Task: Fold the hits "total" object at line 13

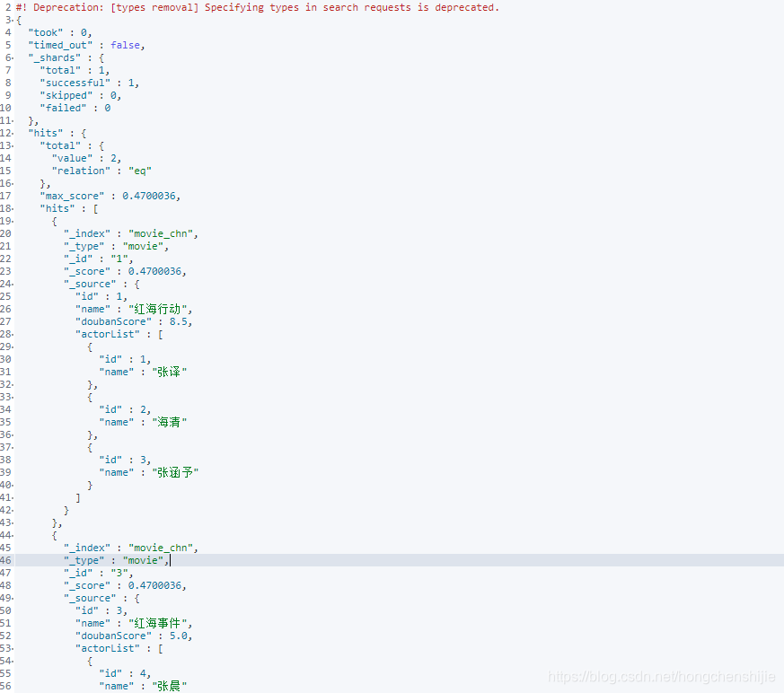Action: coord(13,146)
